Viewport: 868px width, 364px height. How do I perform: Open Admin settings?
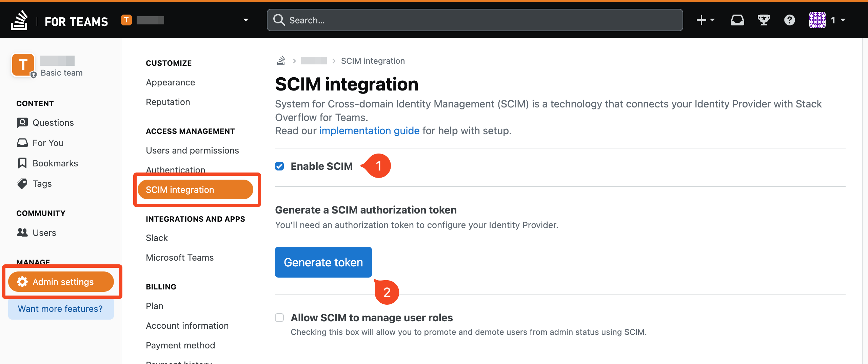[61, 282]
